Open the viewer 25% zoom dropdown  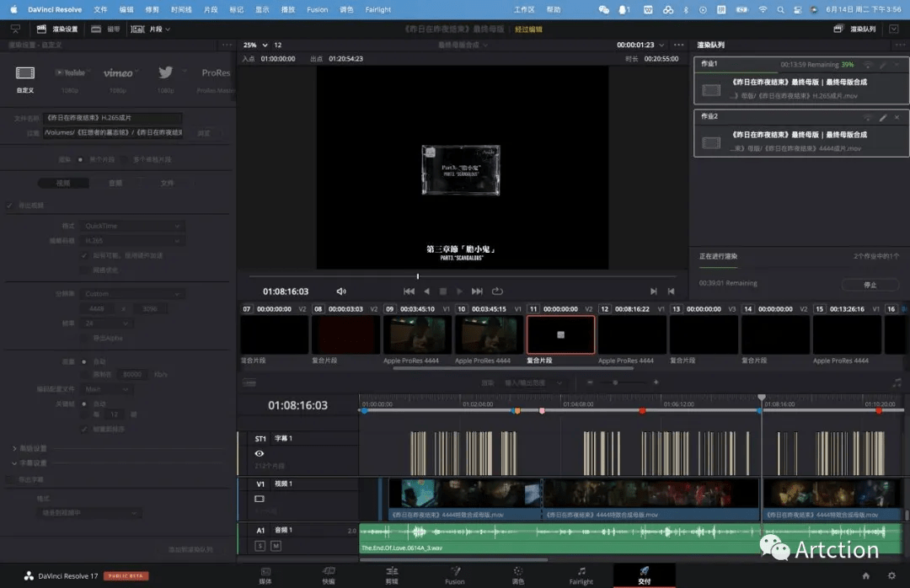tap(255, 45)
